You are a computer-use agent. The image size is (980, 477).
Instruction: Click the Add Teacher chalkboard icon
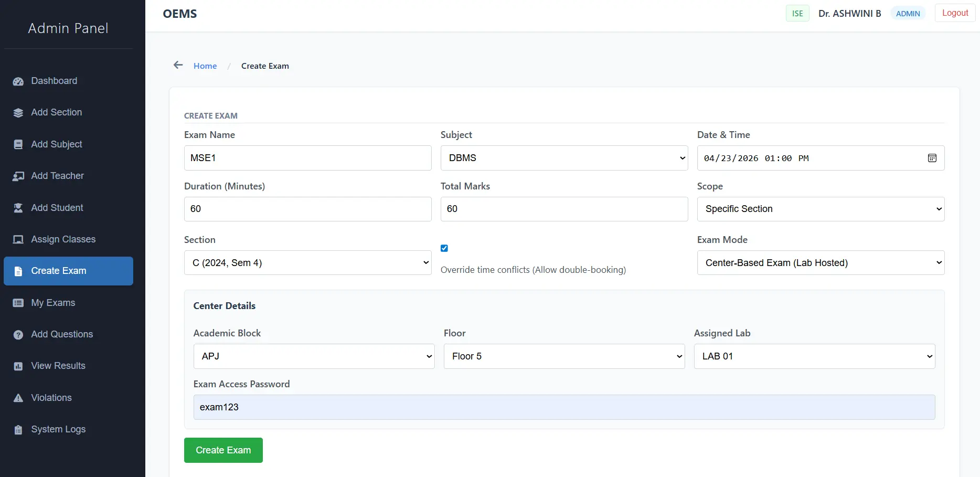click(x=18, y=176)
